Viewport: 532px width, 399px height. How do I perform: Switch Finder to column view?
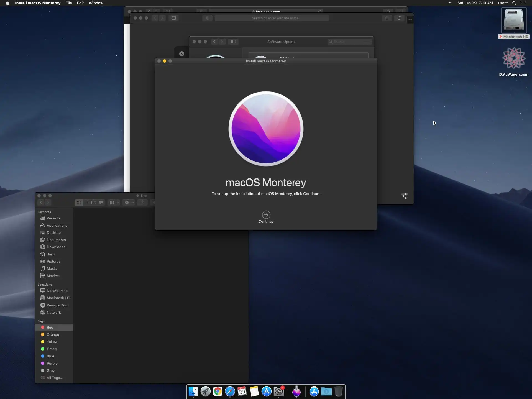94,203
